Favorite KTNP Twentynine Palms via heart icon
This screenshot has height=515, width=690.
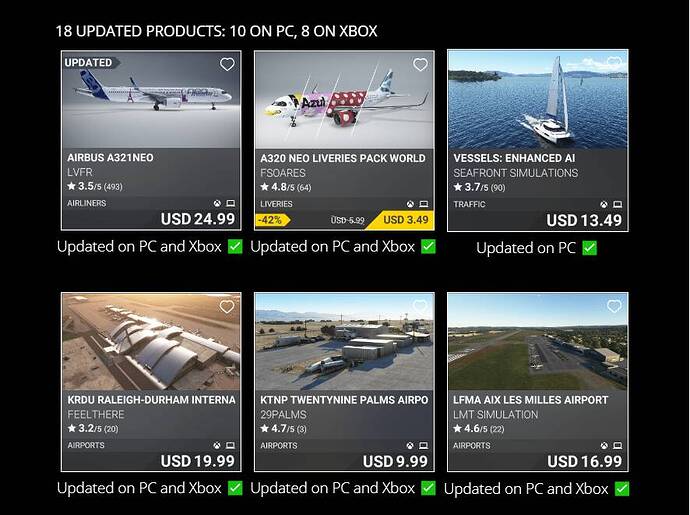coord(420,305)
